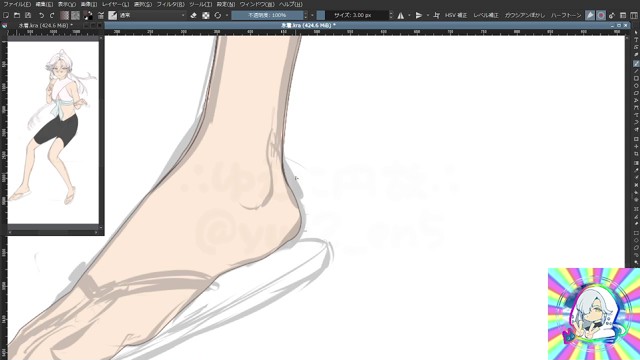This screenshot has height=360, width=640.
Task: Select the Text tool
Action: [x=636, y=40]
